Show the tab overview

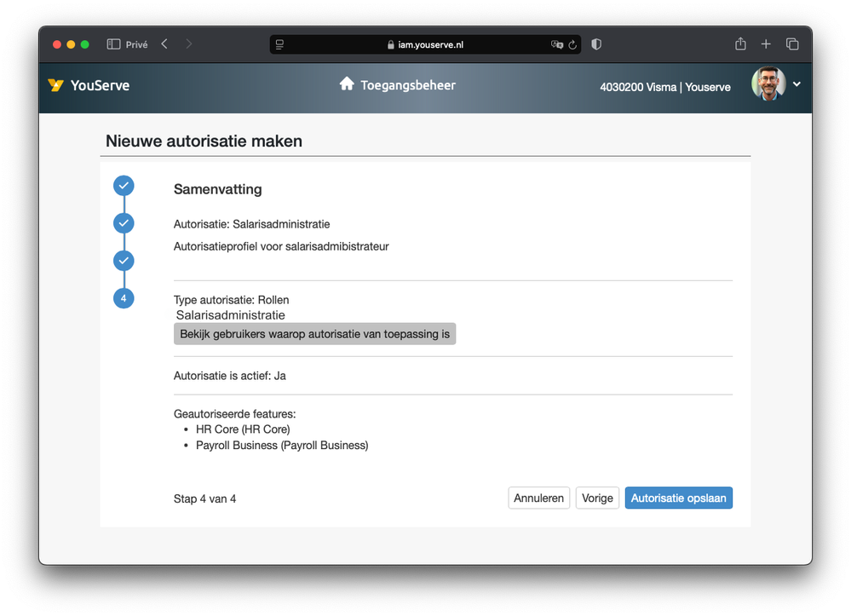pos(792,44)
